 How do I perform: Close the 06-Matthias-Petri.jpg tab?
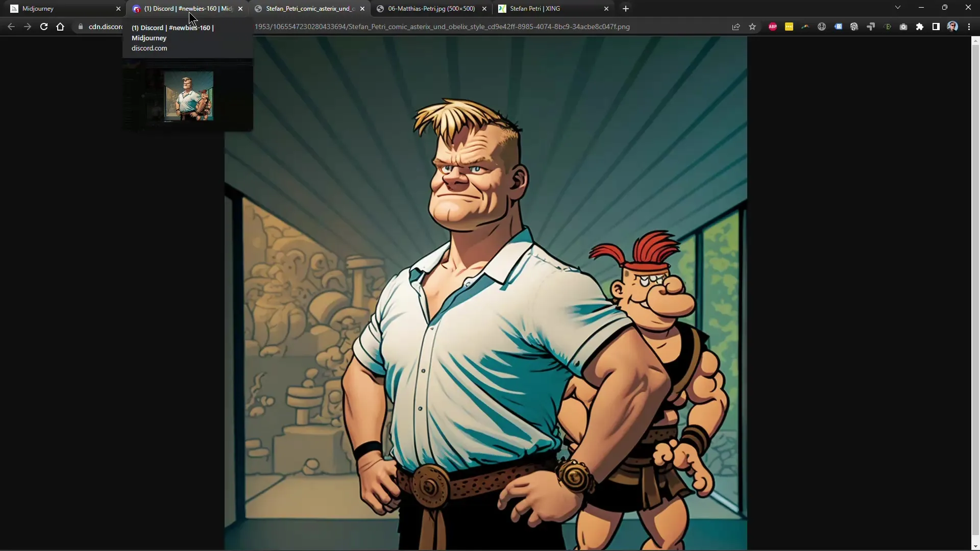point(484,9)
